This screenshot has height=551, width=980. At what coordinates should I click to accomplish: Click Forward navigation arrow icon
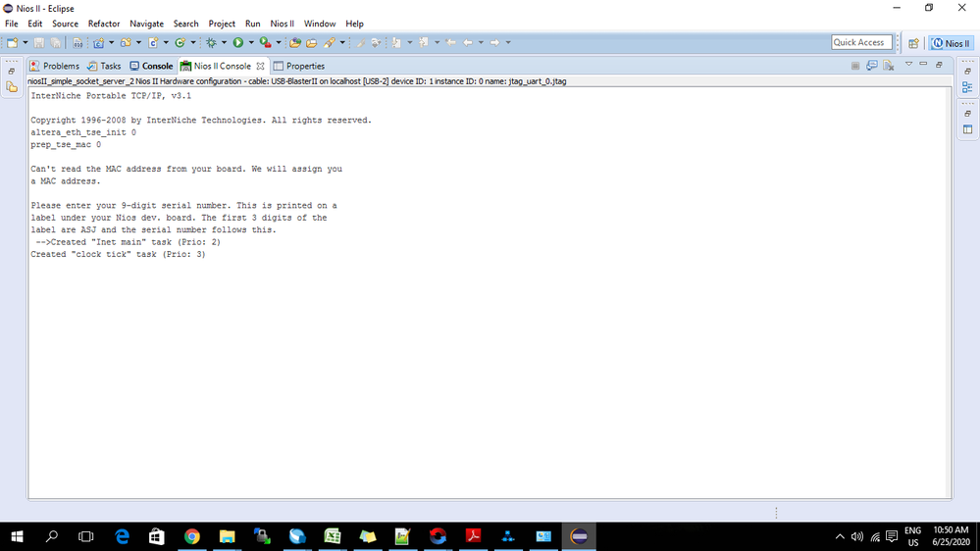[494, 42]
